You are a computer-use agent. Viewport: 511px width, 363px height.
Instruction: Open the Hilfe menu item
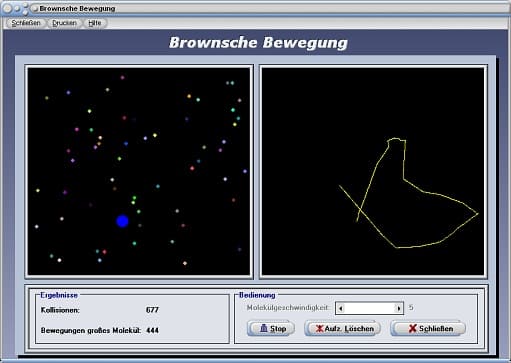95,23
